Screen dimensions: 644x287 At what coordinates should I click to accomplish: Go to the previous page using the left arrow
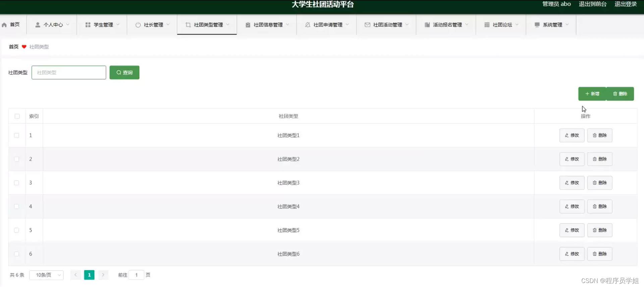tap(75, 275)
